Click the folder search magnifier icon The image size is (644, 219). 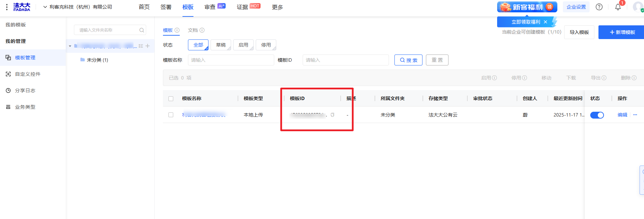pyautogui.click(x=141, y=30)
